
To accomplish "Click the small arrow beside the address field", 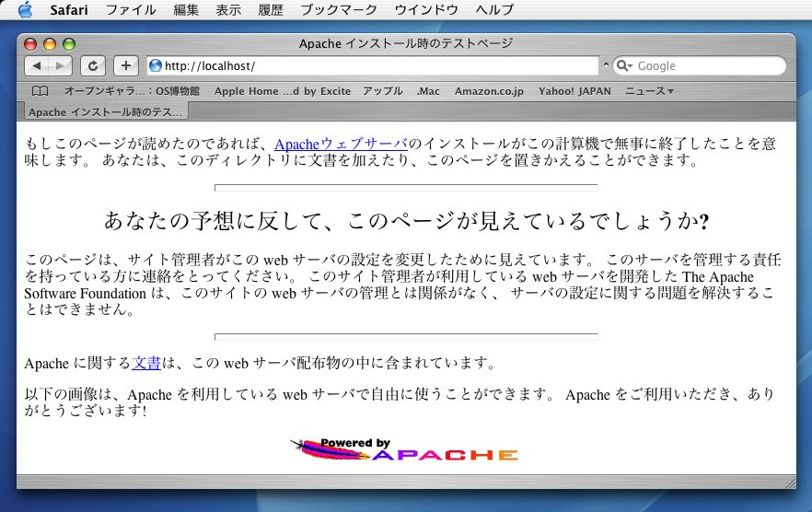I will [606, 65].
